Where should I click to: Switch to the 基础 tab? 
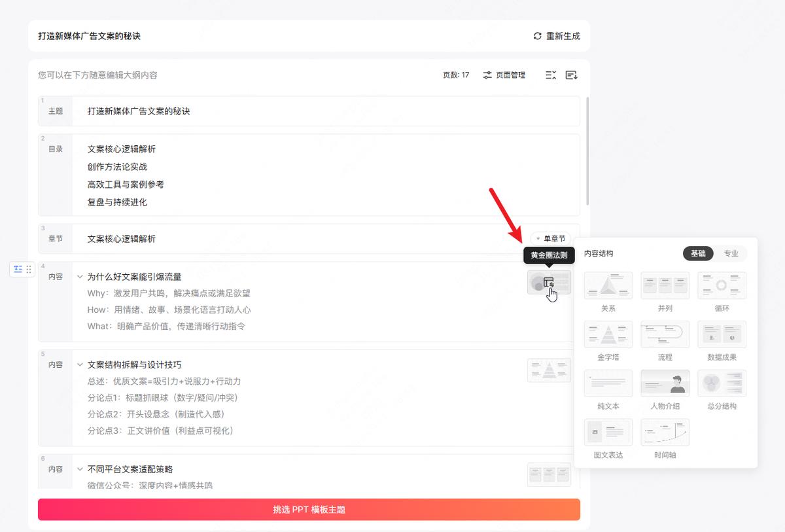698,253
